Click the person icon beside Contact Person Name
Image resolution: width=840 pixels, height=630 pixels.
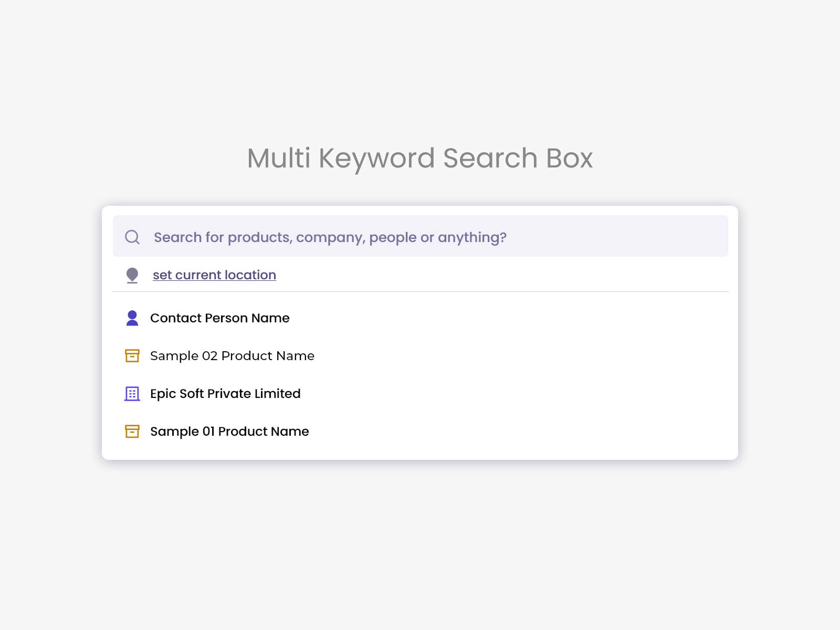point(132,318)
